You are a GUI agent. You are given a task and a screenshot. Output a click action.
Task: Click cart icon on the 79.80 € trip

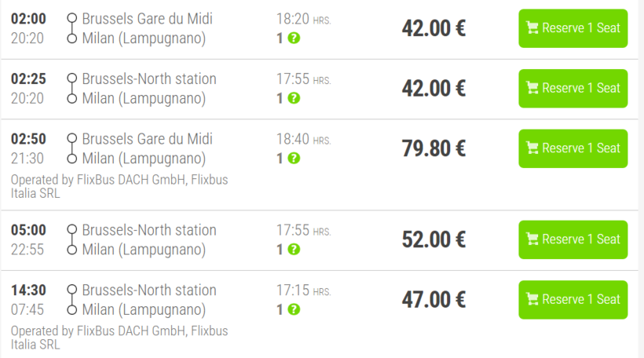click(x=532, y=148)
